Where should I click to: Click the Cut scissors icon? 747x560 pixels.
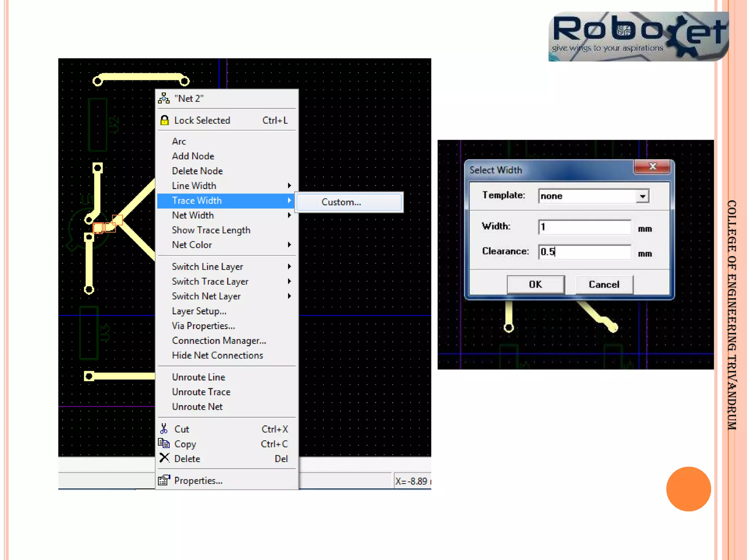click(164, 429)
